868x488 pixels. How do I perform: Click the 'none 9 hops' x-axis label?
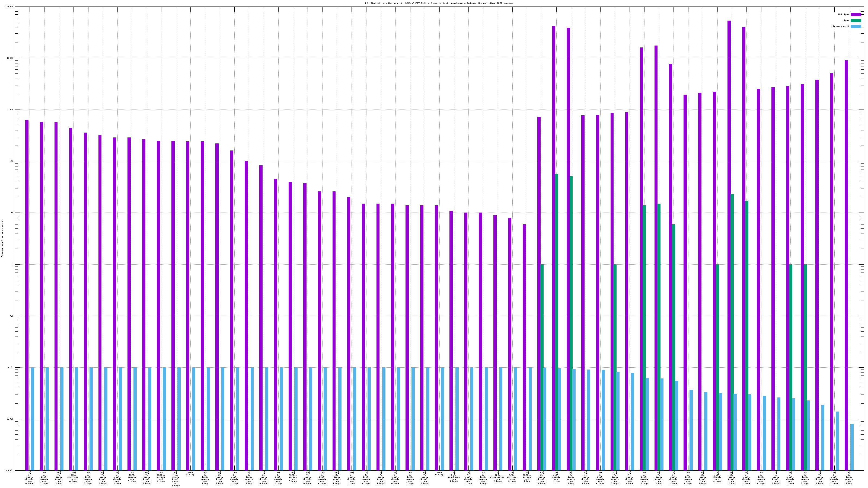439,474
